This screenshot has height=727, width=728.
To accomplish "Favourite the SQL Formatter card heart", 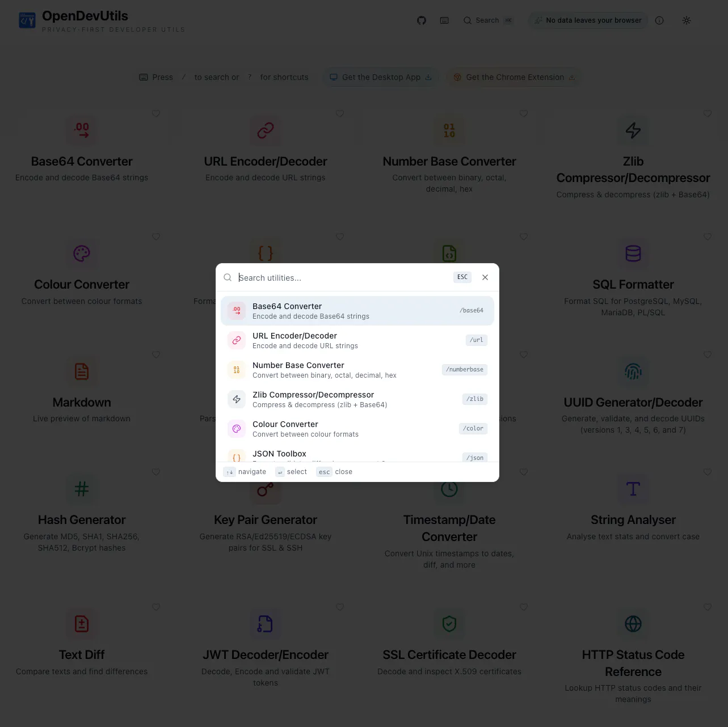I will point(708,236).
